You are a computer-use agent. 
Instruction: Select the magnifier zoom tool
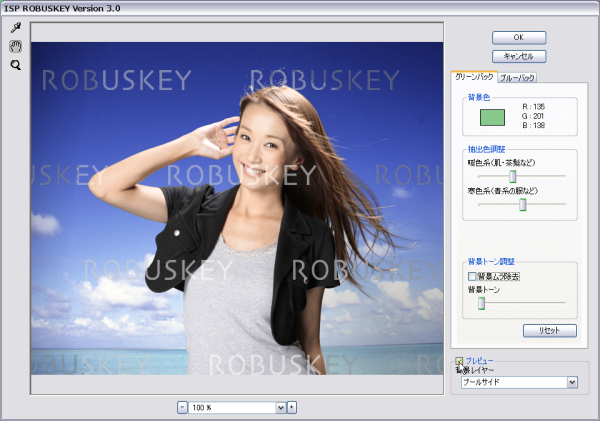(16, 65)
